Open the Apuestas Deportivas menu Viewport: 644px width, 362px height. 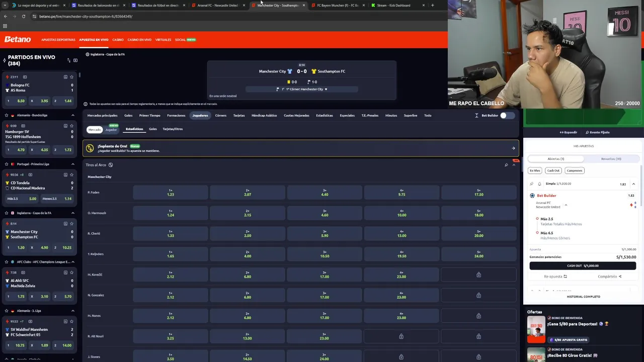point(58,40)
